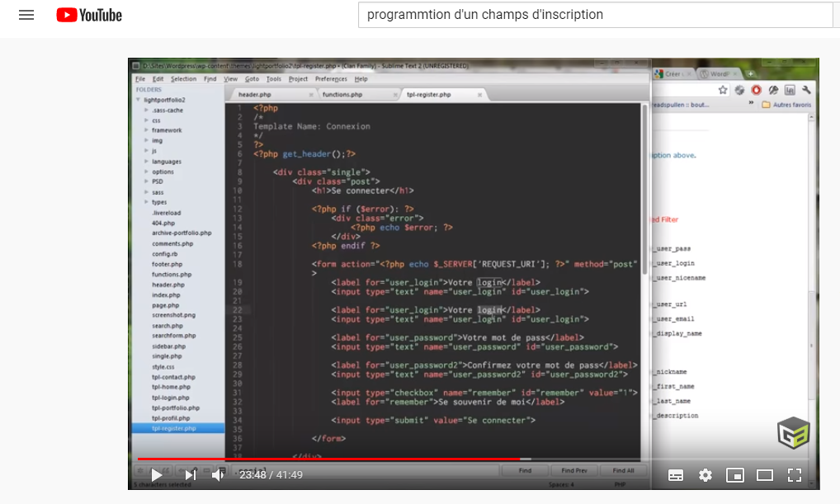The width and height of the screenshot is (840, 504).
Task: Collapse the lightportfolio2 root folder
Action: pyautogui.click(x=138, y=100)
